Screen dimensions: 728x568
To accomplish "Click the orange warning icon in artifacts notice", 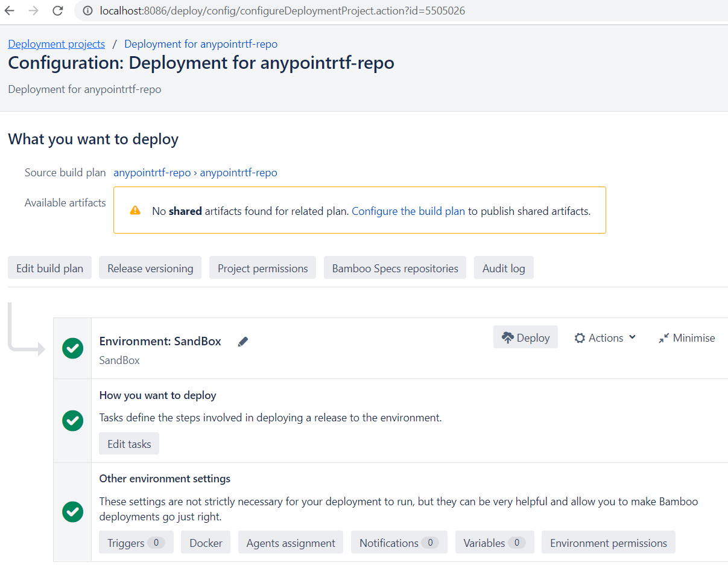I will click(135, 211).
